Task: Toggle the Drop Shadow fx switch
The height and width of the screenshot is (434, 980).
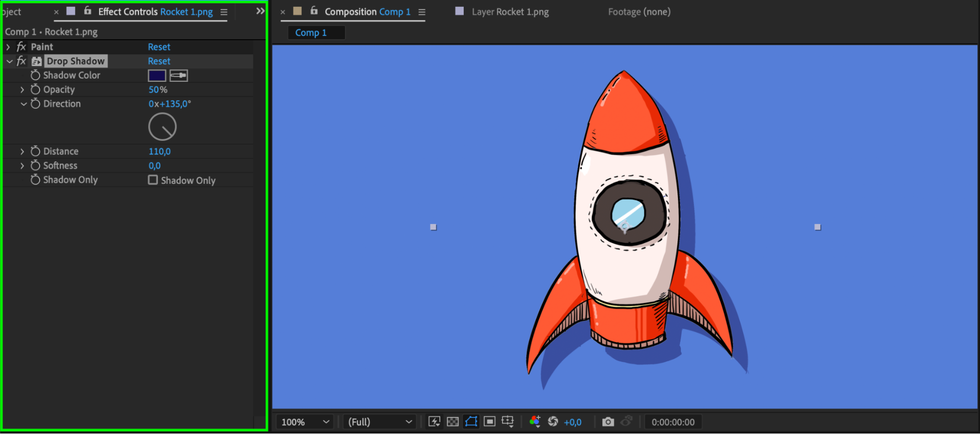Action: tap(21, 61)
